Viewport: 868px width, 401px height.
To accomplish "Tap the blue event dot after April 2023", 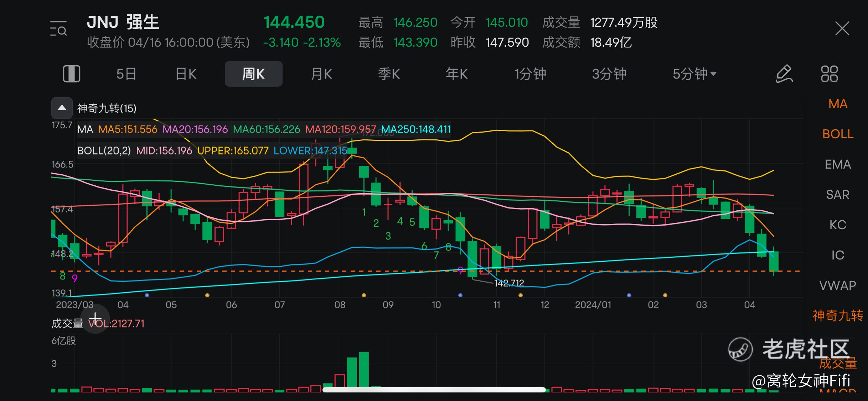I will pyautogui.click(x=147, y=295).
